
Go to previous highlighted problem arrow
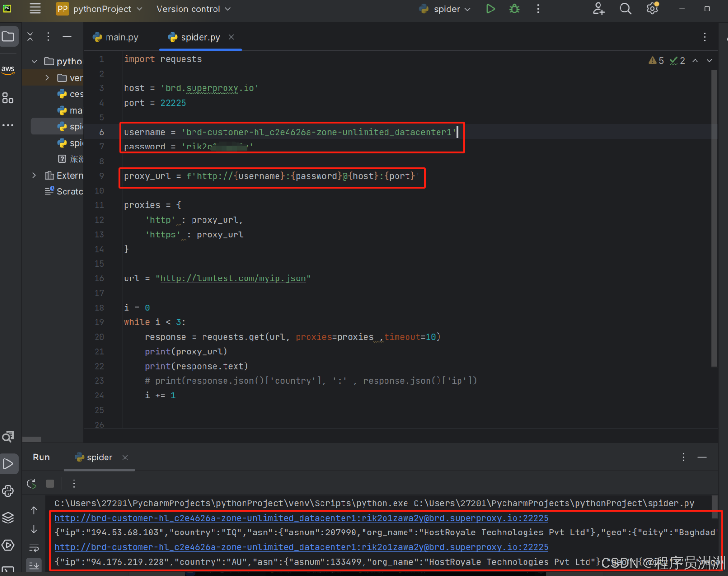(695, 61)
